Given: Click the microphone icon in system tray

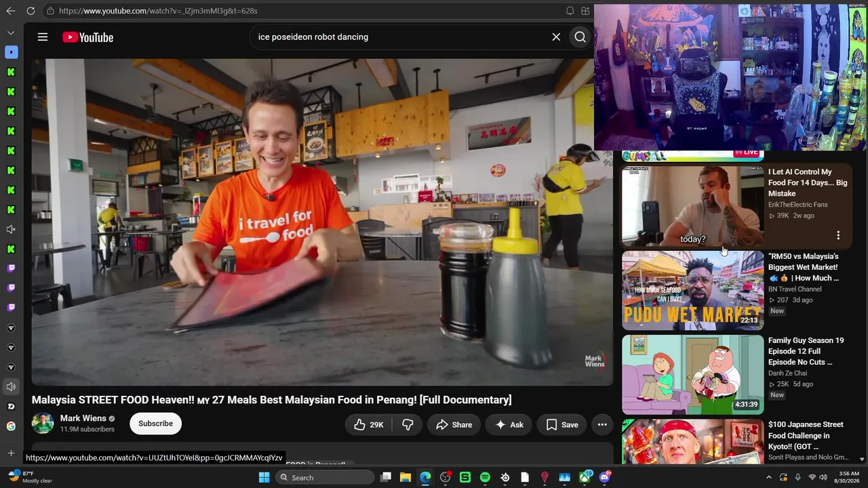Looking at the screenshot, I should coord(797,478).
